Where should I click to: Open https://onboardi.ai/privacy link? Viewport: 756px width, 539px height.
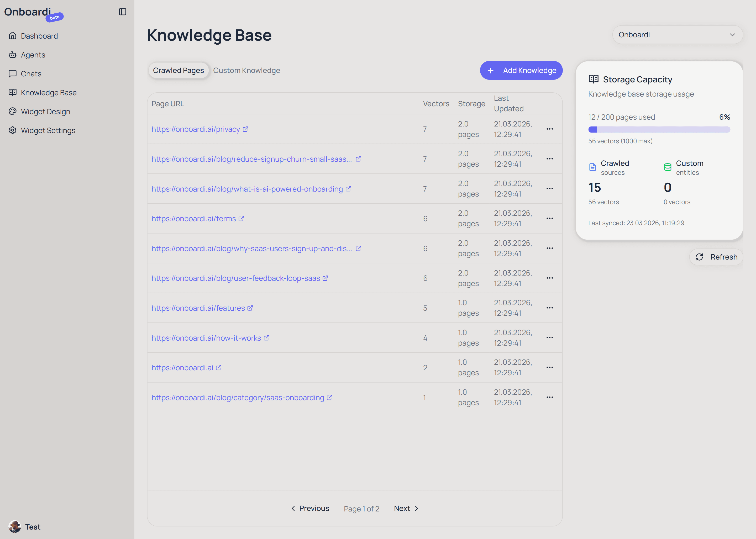pyautogui.click(x=196, y=129)
